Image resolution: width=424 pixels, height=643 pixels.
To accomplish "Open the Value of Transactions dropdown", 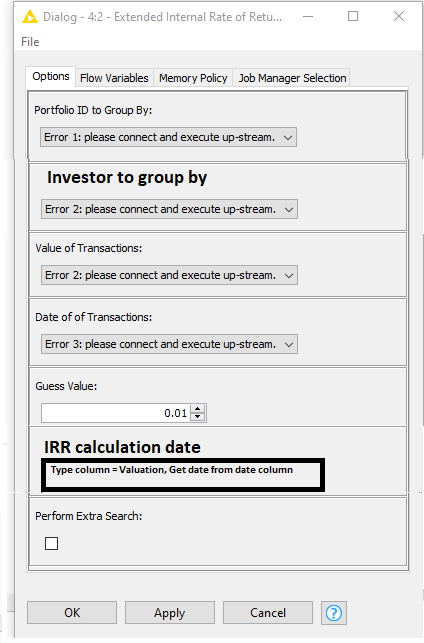I will coord(169,275).
